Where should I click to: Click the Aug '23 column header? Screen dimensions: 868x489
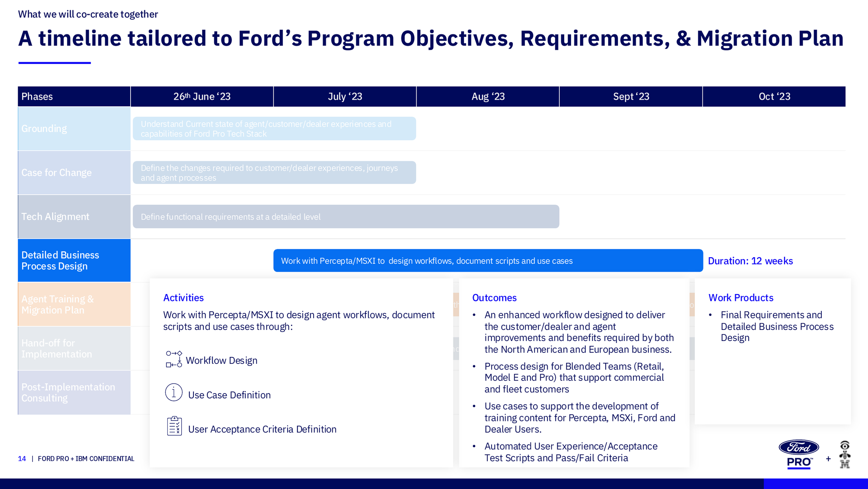click(488, 96)
